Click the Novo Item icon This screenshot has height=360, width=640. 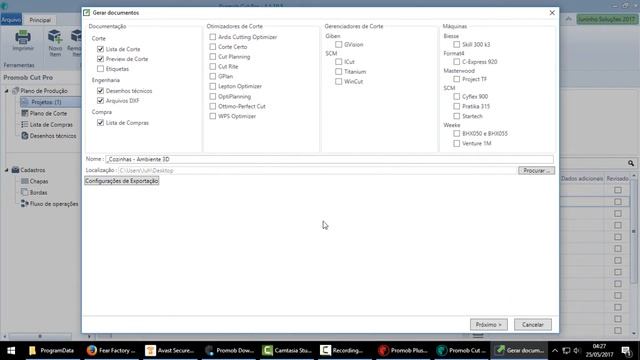pos(55,37)
